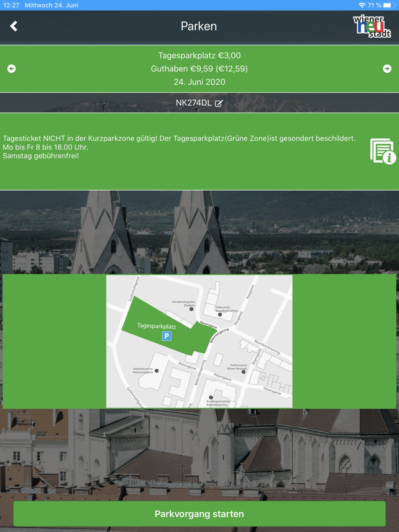
Task: Check the Wi-Fi status icon
Action: pos(362,5)
